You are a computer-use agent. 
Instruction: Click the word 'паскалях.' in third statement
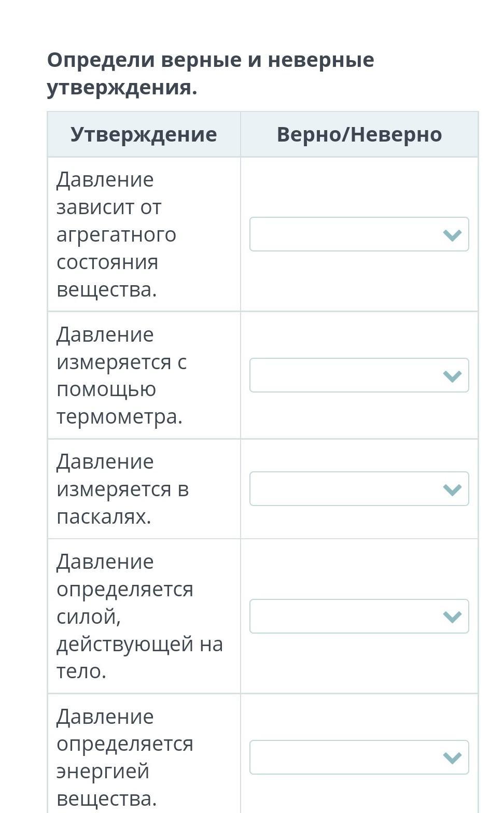point(104,517)
